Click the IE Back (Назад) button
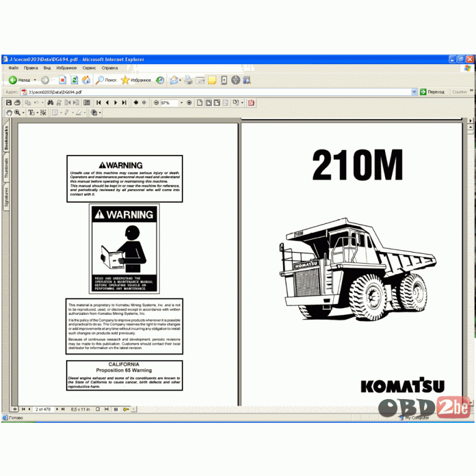The width and height of the screenshot is (476, 476). click(x=20, y=80)
